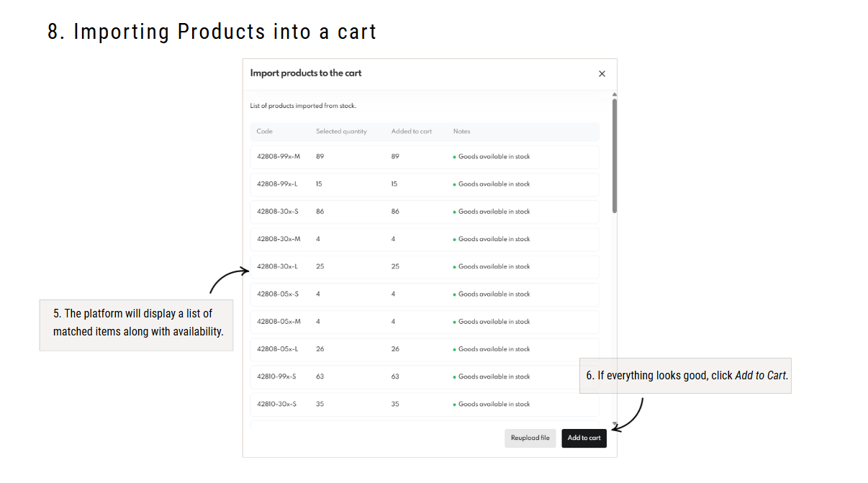The width and height of the screenshot is (868, 483).
Task: Select the row with code 42810-99x-S
Action: coord(424,376)
